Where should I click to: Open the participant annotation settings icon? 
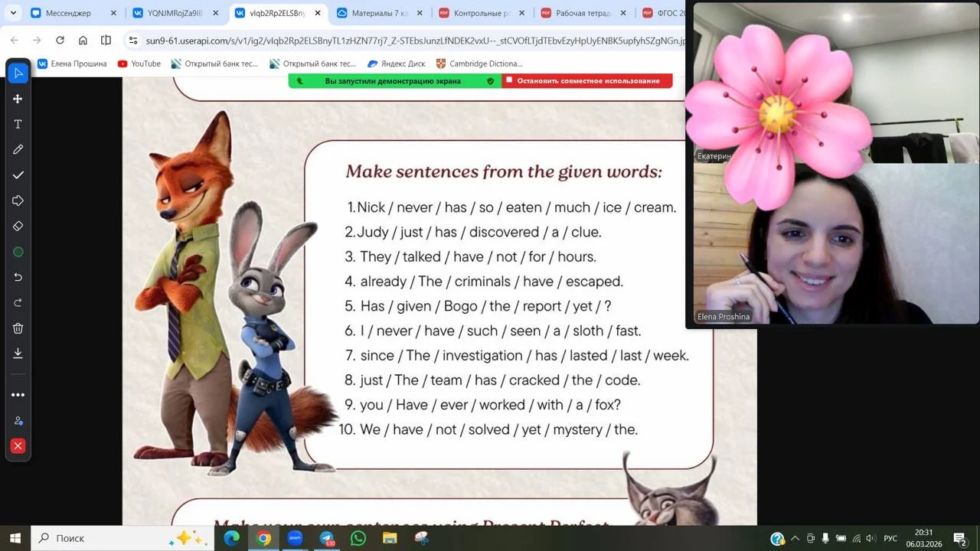tap(18, 421)
